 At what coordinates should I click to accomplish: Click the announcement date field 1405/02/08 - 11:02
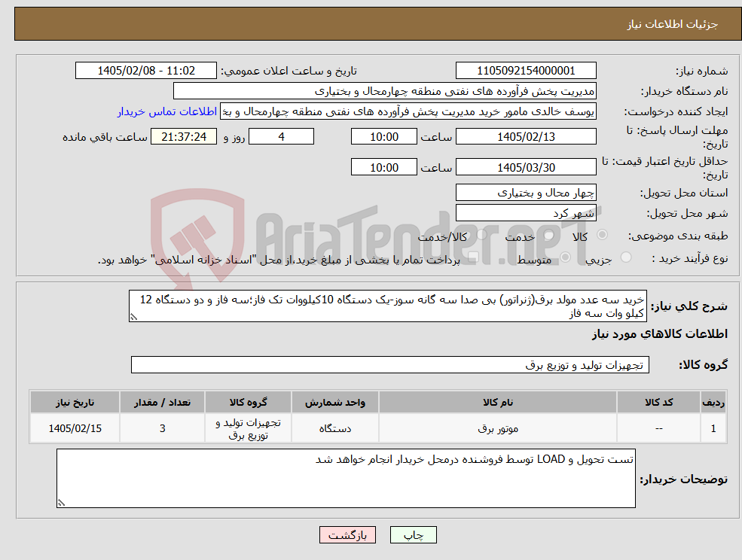click(145, 71)
